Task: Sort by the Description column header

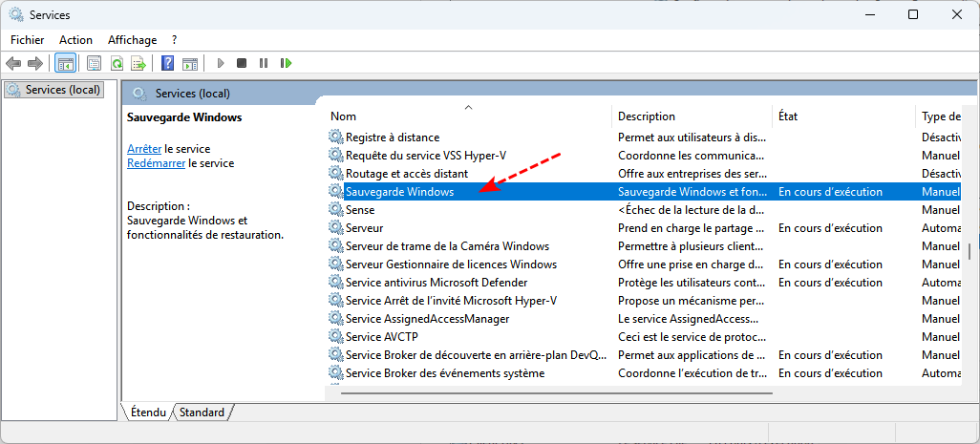Action: click(647, 116)
